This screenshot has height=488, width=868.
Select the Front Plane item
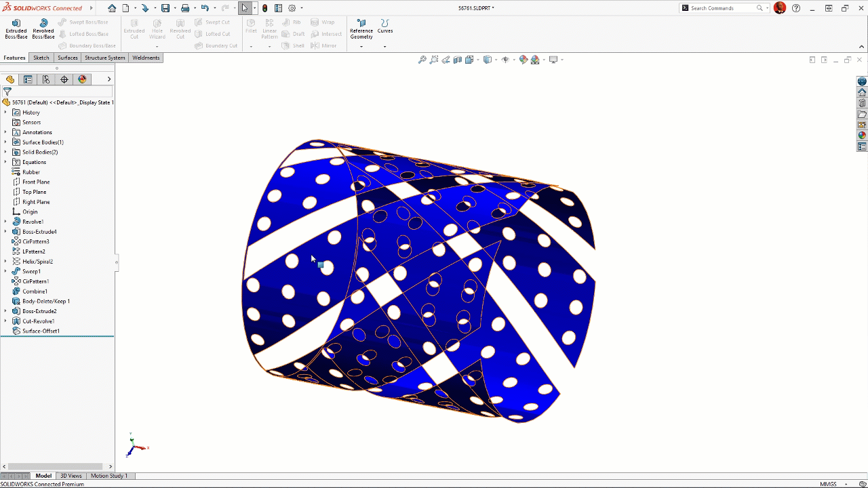pyautogui.click(x=36, y=182)
